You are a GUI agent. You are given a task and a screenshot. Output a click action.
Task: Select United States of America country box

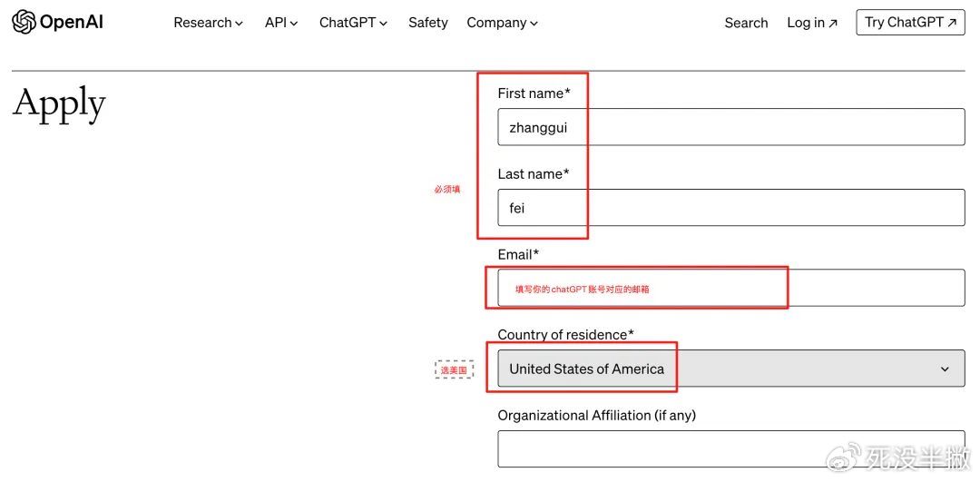coord(731,369)
